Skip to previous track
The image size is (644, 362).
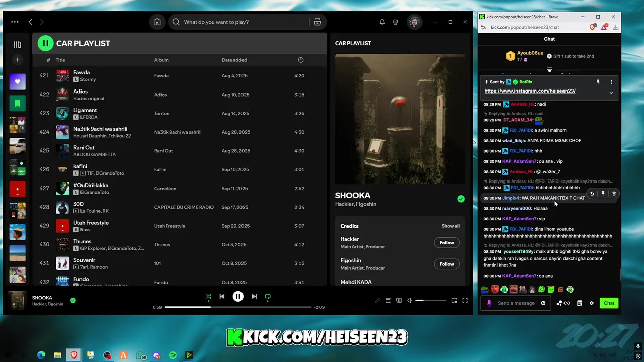pyautogui.click(x=222, y=297)
